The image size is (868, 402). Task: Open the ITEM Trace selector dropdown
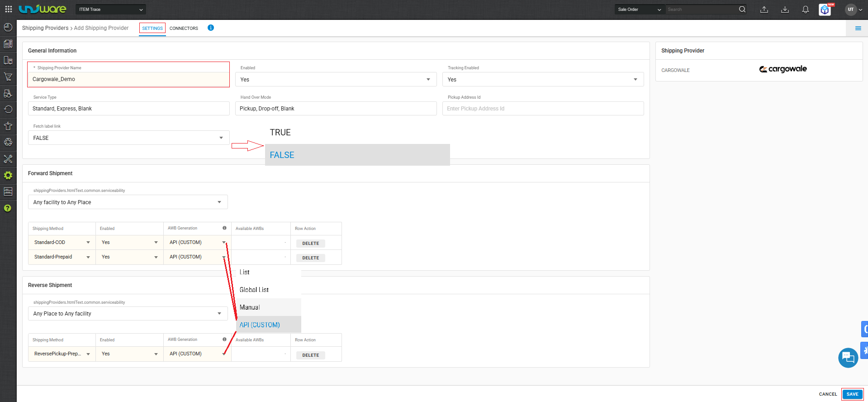pos(111,10)
